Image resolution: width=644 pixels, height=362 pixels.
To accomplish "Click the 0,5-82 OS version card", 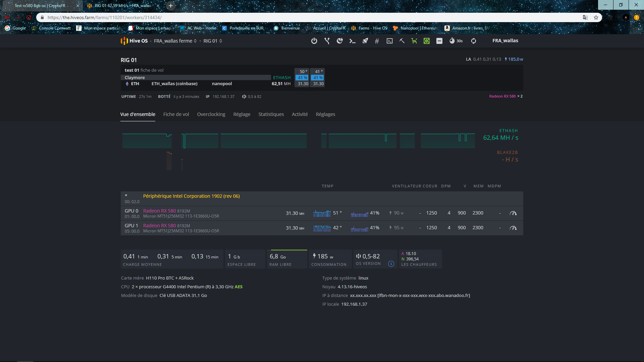I will (x=375, y=259).
